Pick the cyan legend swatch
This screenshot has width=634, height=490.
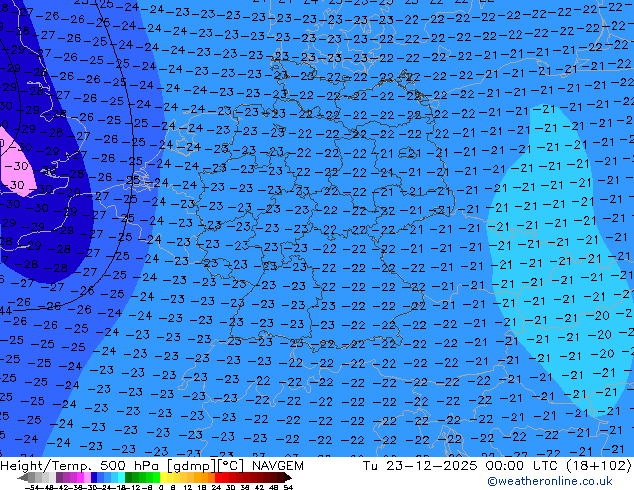[121, 477]
